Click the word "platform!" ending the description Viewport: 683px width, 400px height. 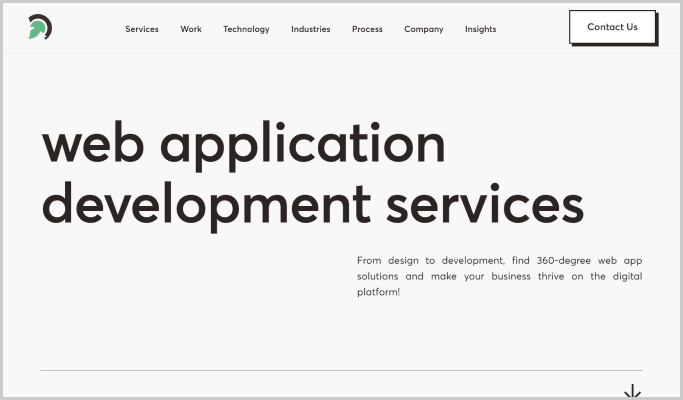pos(378,292)
